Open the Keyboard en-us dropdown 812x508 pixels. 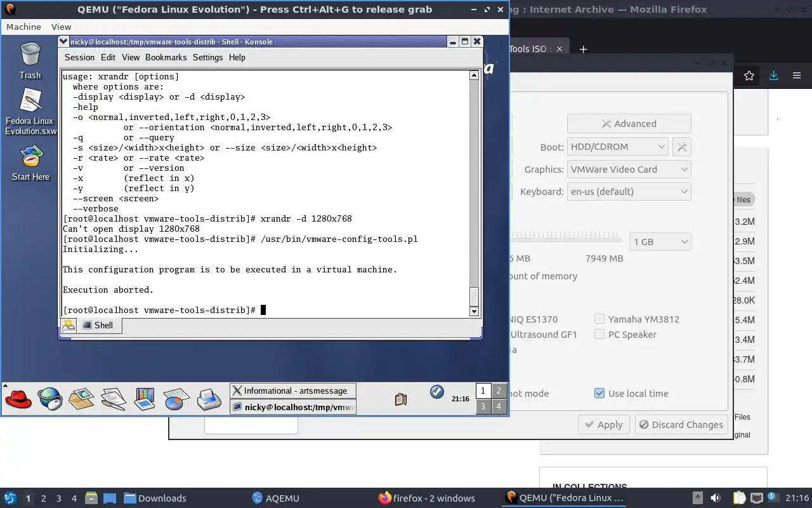629,192
